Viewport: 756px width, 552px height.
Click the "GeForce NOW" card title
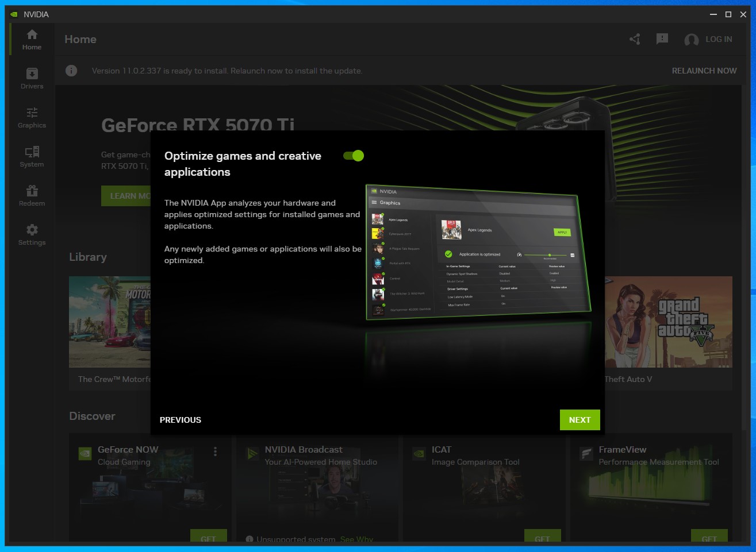pyautogui.click(x=128, y=450)
